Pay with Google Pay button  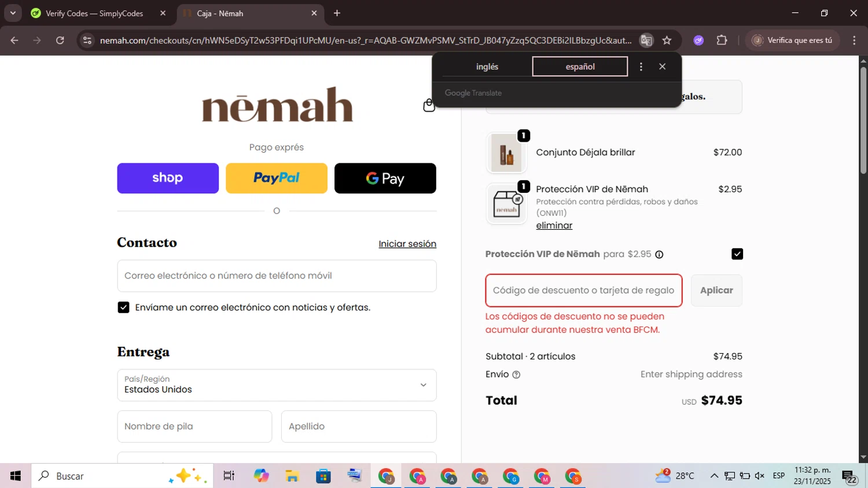click(385, 178)
